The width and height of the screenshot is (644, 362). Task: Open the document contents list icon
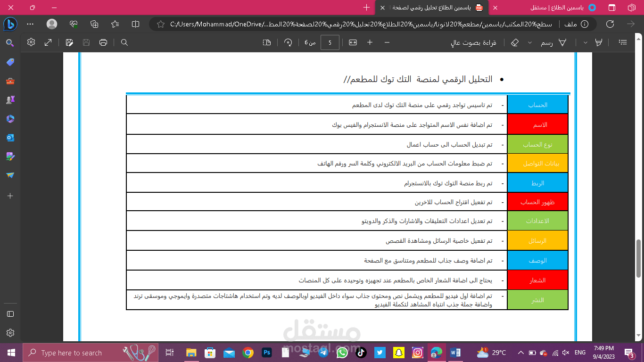623,42
